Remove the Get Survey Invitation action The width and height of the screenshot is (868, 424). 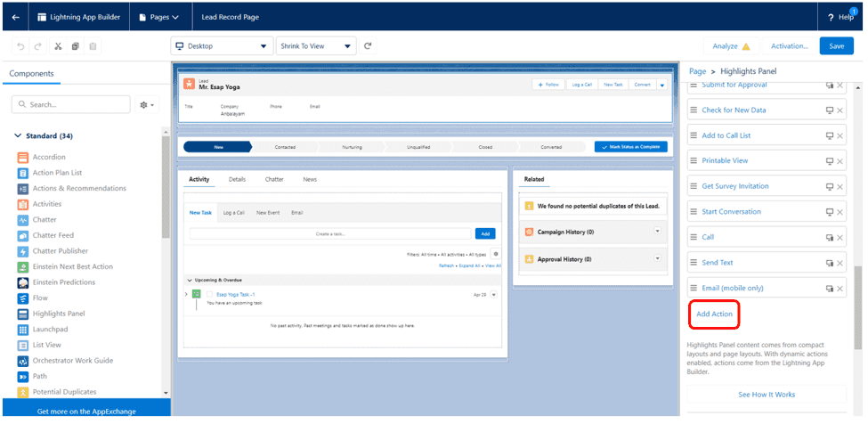coord(840,186)
